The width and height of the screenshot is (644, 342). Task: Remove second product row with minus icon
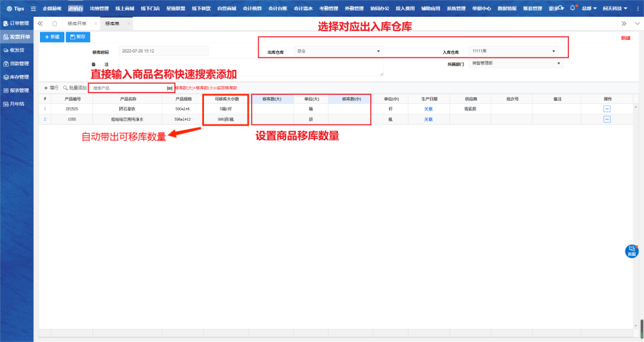[607, 119]
